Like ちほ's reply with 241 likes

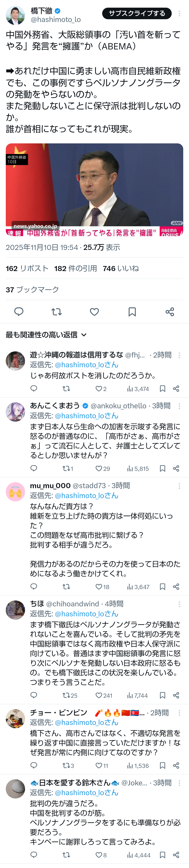(x=103, y=695)
